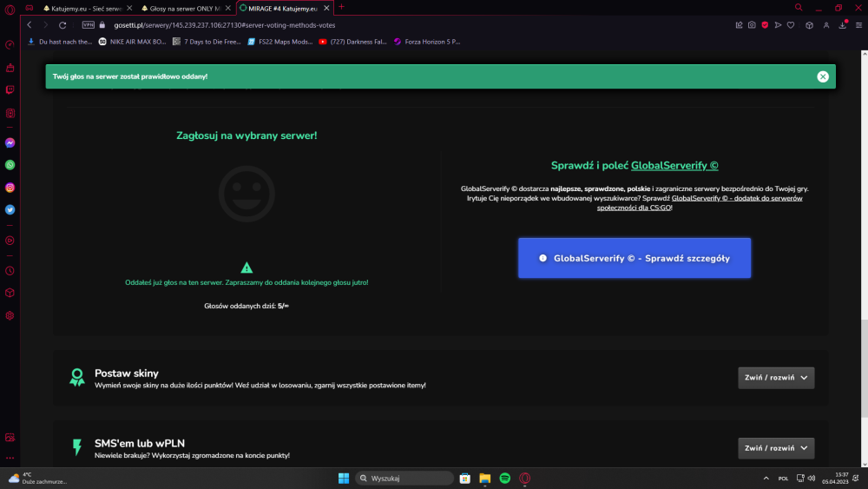This screenshot has width=868, height=489.
Task: Open the sidebar player icon
Action: coord(10,241)
